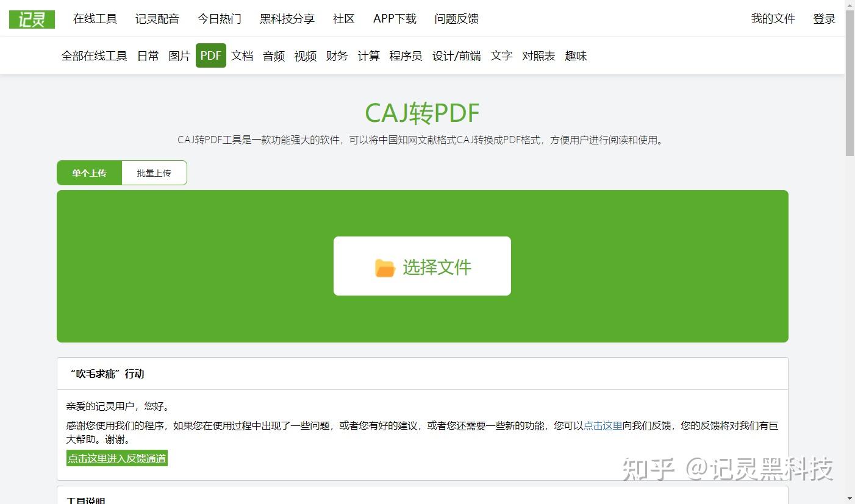Image resolution: width=855 pixels, height=504 pixels.
Task: Switch to the 批量上传 tab
Action: coord(154,172)
